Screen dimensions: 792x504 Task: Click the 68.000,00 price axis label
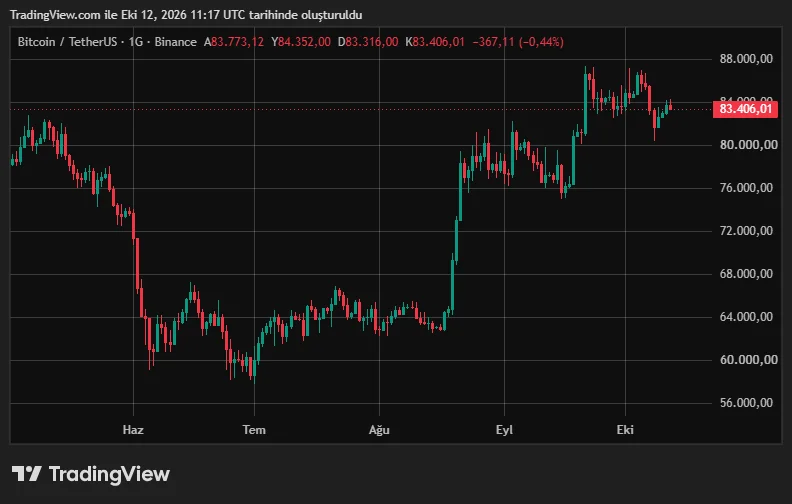(746, 274)
